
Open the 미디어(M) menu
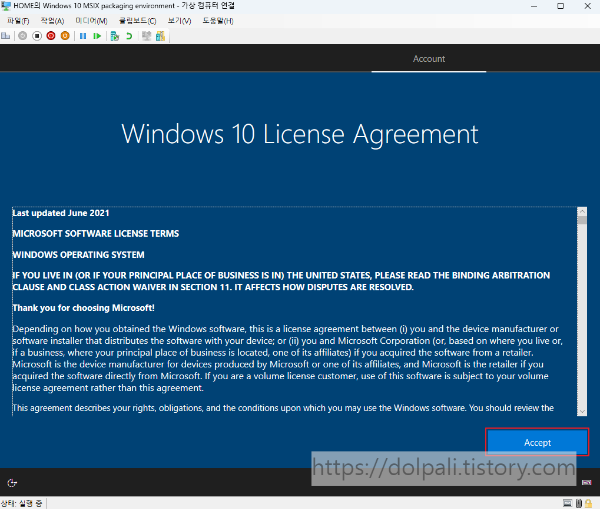coord(91,21)
